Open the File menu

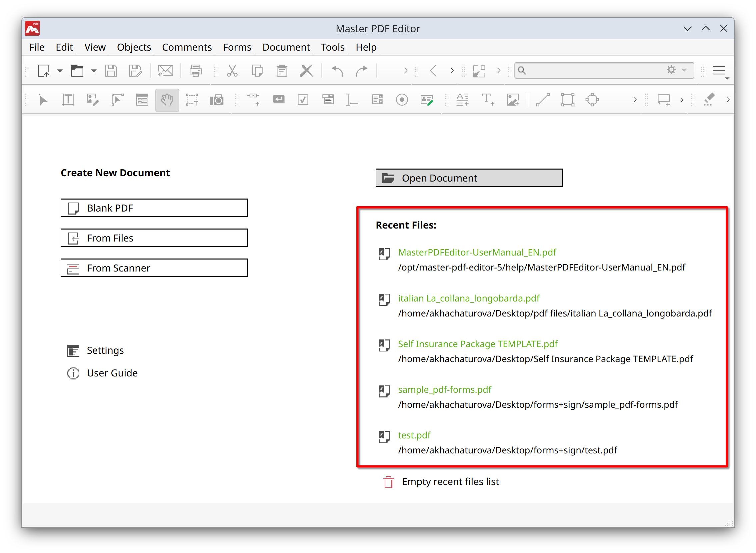[37, 47]
